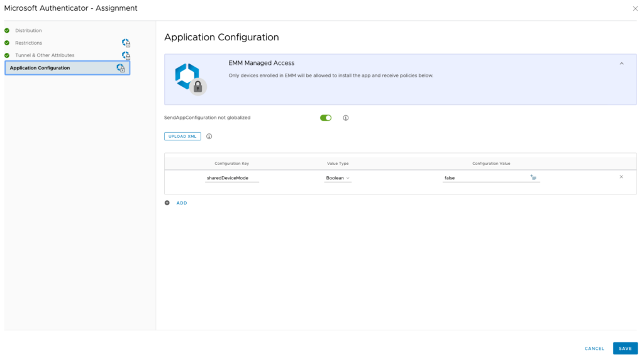The width and height of the screenshot is (644, 360).
Task: Click the Configuration Value column header
Action: (x=491, y=164)
